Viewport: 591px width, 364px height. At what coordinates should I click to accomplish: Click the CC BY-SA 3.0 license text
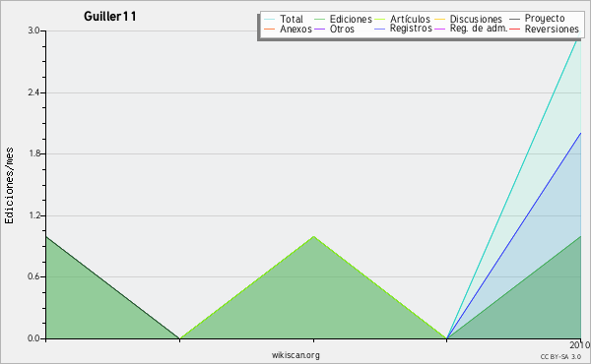click(x=560, y=357)
